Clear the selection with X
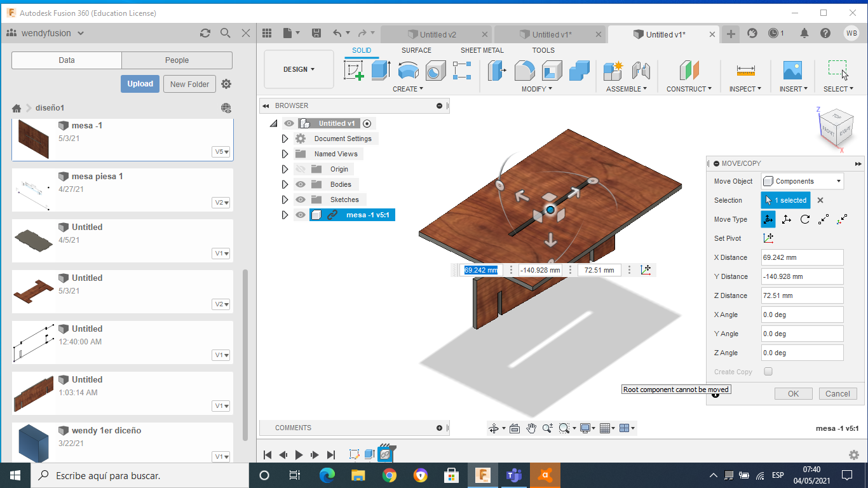868x488 pixels. tap(820, 200)
